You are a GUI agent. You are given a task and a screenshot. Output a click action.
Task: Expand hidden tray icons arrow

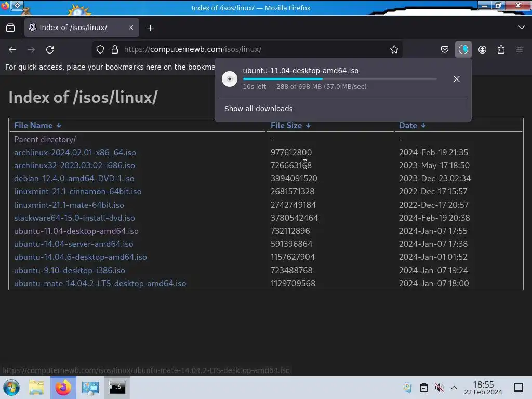point(454,388)
